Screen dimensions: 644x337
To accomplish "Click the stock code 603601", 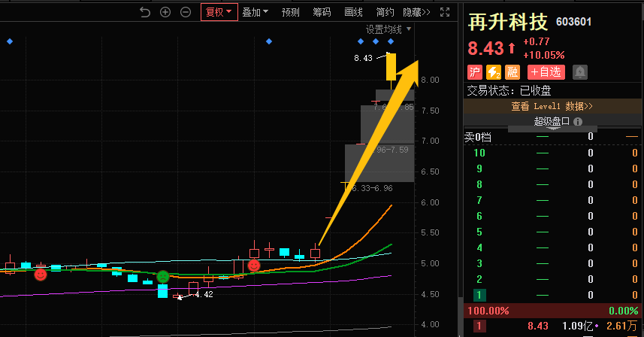I will (573, 22).
